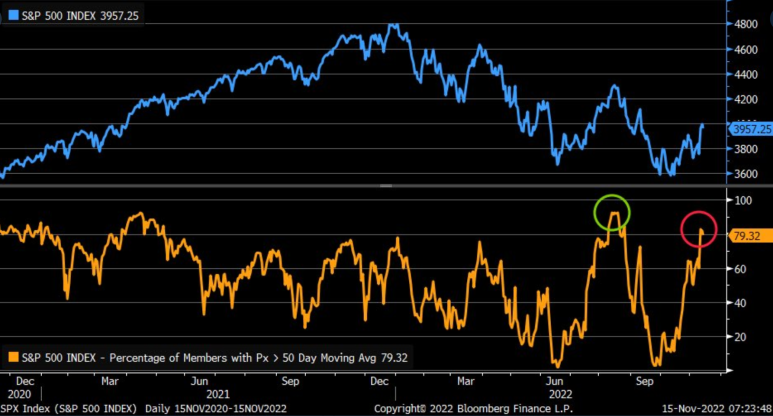This screenshot has height=416, width=773.
Task: Click the 4800 label on price axis
Action: (x=746, y=24)
